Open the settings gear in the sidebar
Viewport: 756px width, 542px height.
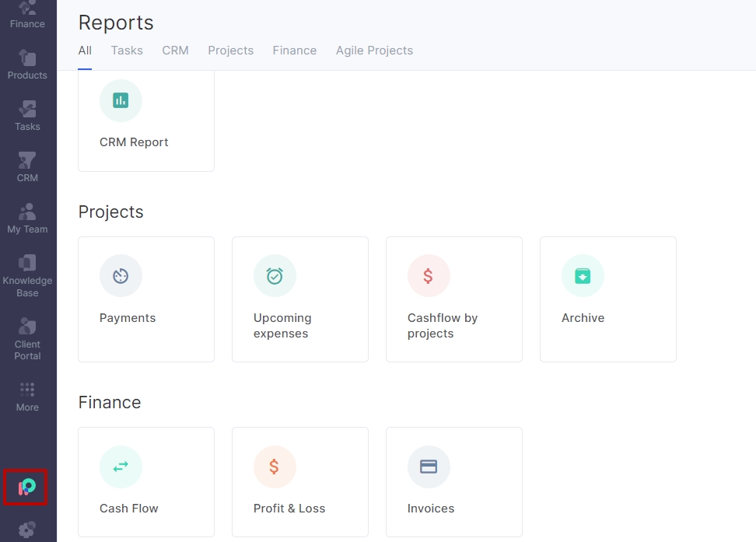point(26,530)
